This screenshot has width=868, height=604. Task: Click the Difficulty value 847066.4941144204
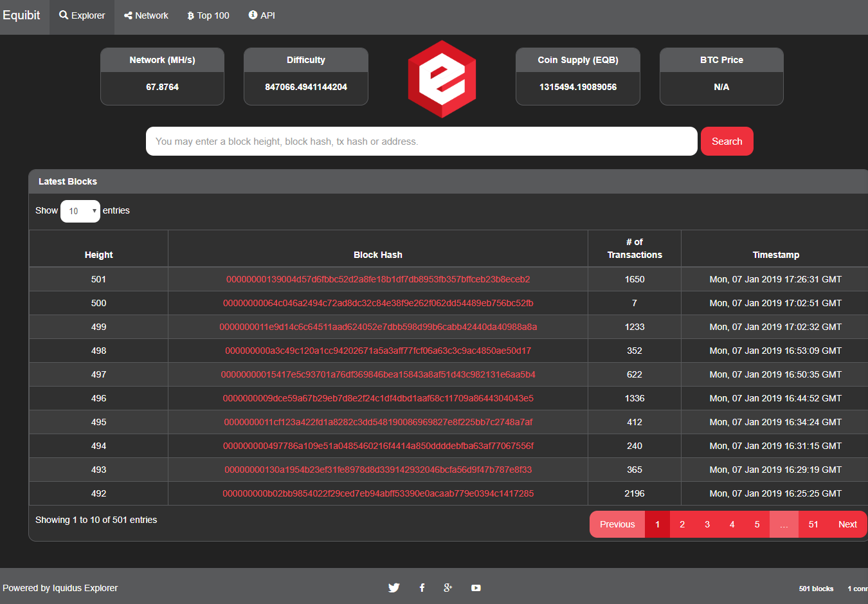pos(306,87)
